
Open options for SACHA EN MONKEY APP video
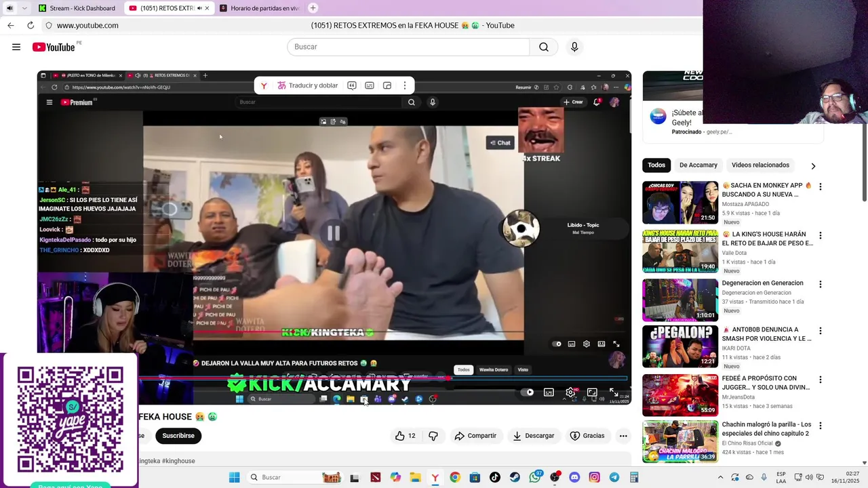pyautogui.click(x=820, y=186)
